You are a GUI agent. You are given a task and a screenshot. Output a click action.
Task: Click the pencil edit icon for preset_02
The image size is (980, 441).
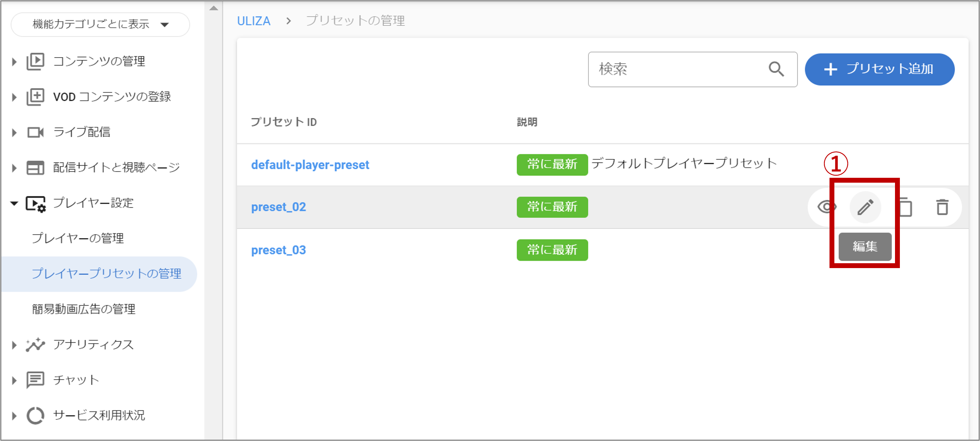coord(865,207)
